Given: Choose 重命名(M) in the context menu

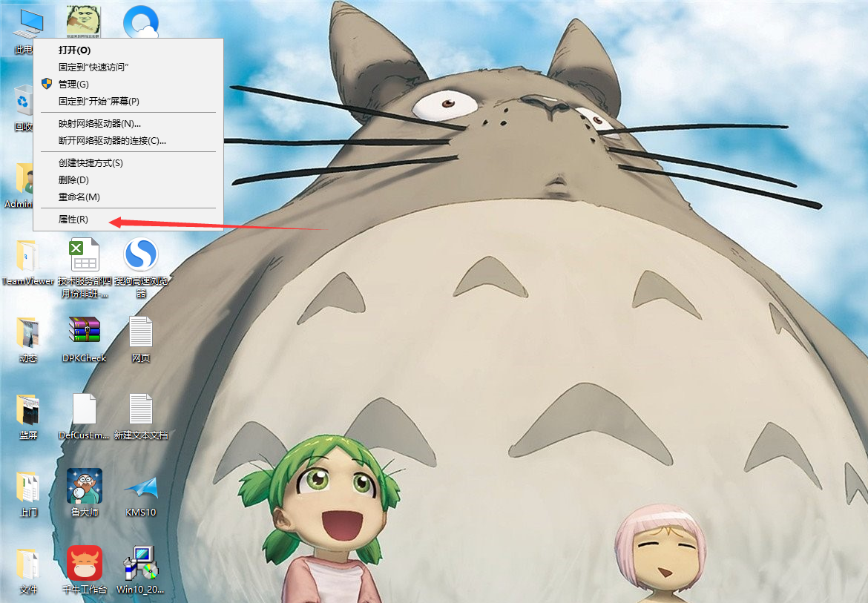Looking at the screenshot, I should tap(128, 197).
